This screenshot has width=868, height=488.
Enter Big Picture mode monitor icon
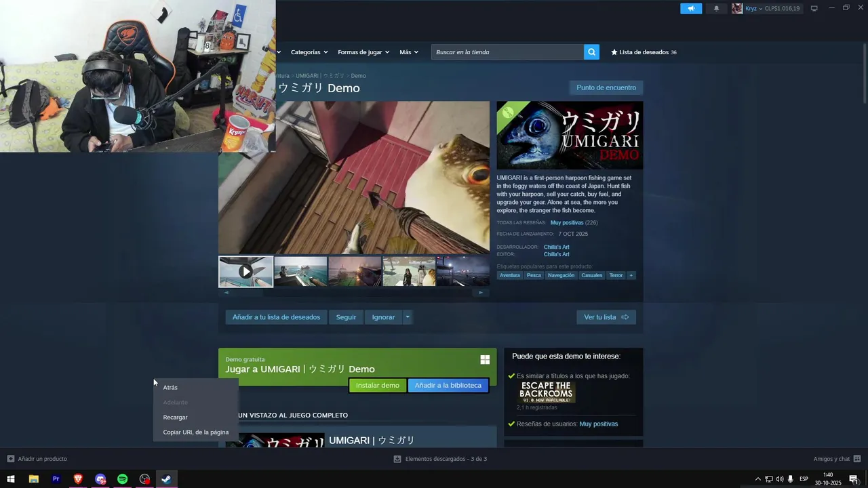point(814,8)
